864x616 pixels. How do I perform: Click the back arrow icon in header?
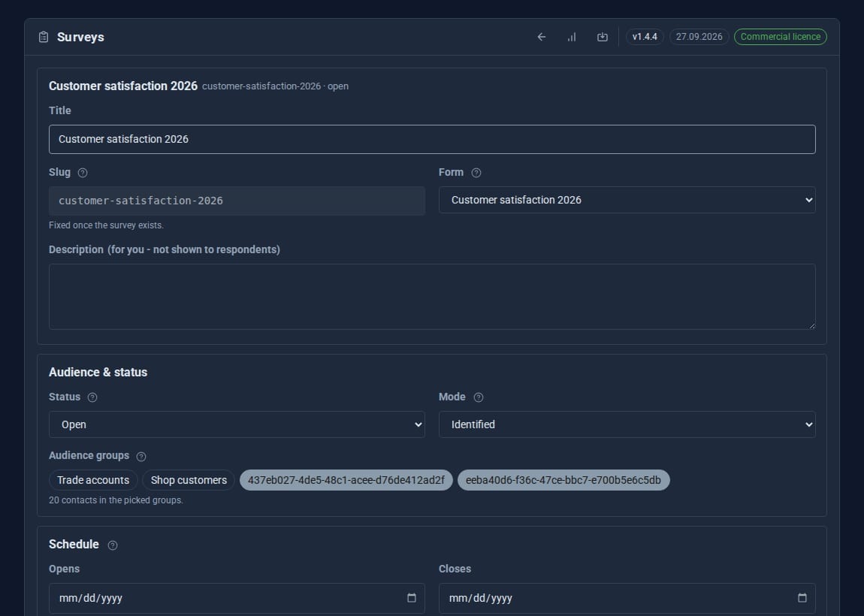tap(542, 37)
